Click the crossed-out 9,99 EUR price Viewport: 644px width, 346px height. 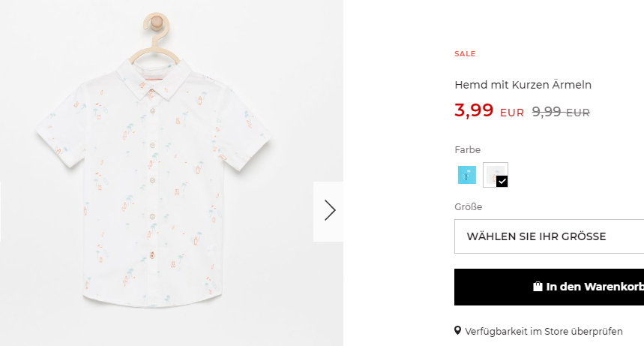coord(561,112)
